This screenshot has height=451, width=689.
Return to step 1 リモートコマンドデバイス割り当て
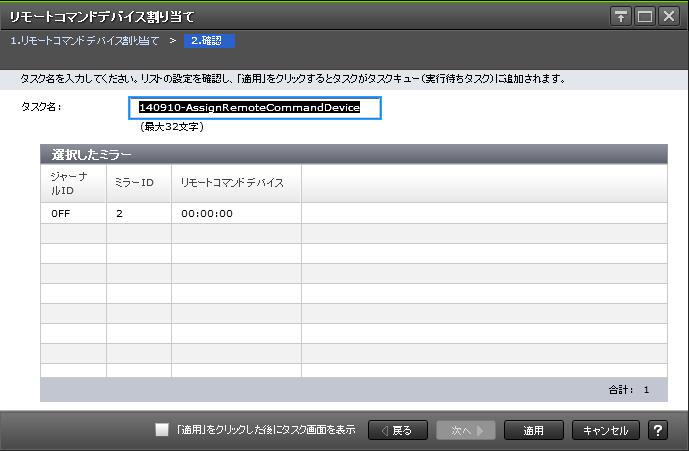click(x=85, y=41)
